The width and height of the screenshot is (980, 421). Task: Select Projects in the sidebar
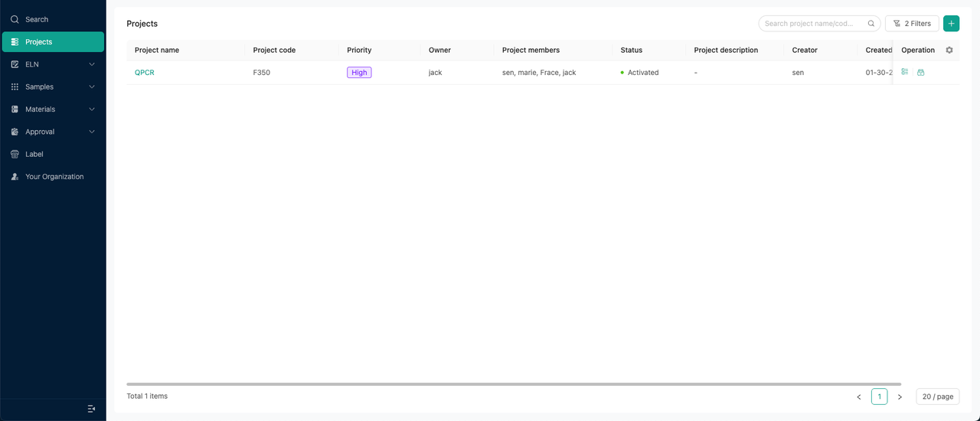tap(53, 42)
